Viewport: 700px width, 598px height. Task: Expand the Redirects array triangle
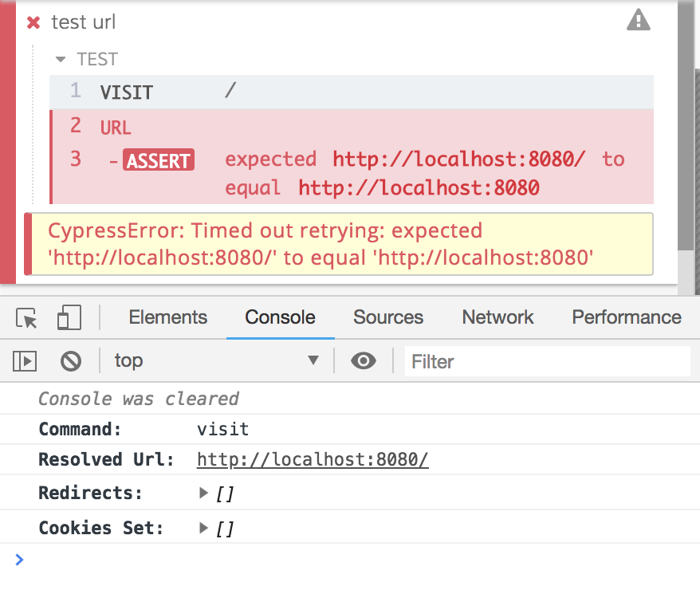click(x=203, y=493)
